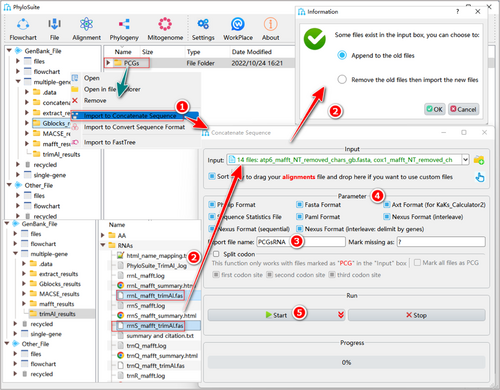
Task: Click the Export file name field
Action: coord(301,242)
